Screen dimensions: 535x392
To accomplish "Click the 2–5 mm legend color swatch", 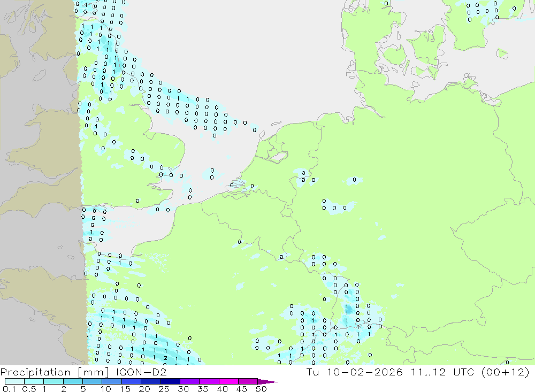I will 73,381.
